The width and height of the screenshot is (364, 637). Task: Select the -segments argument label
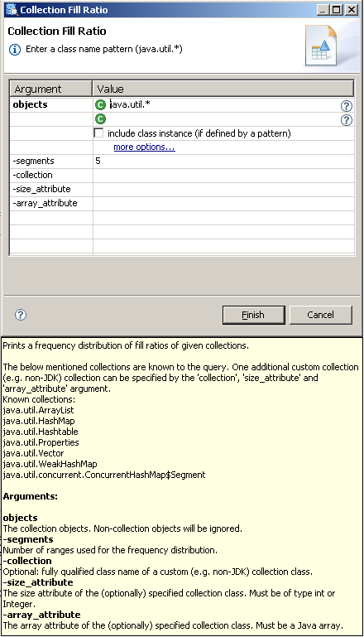click(33, 161)
